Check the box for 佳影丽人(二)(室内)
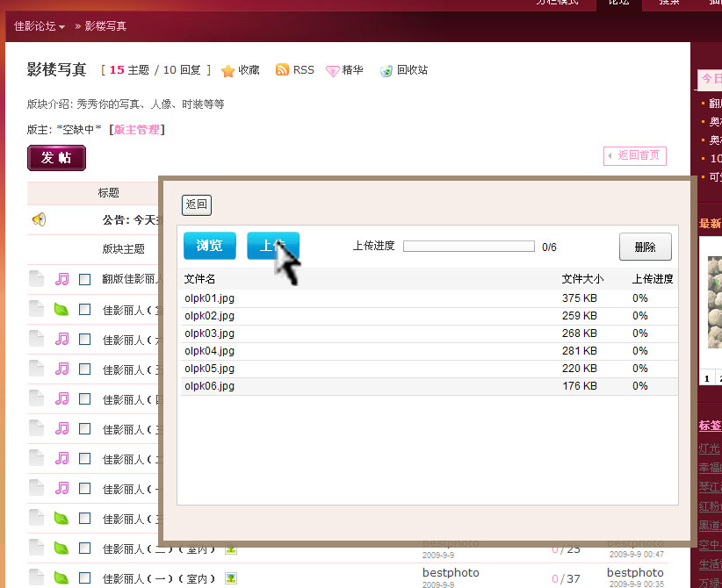Viewport: 722px width, 588px height. pyautogui.click(x=84, y=549)
